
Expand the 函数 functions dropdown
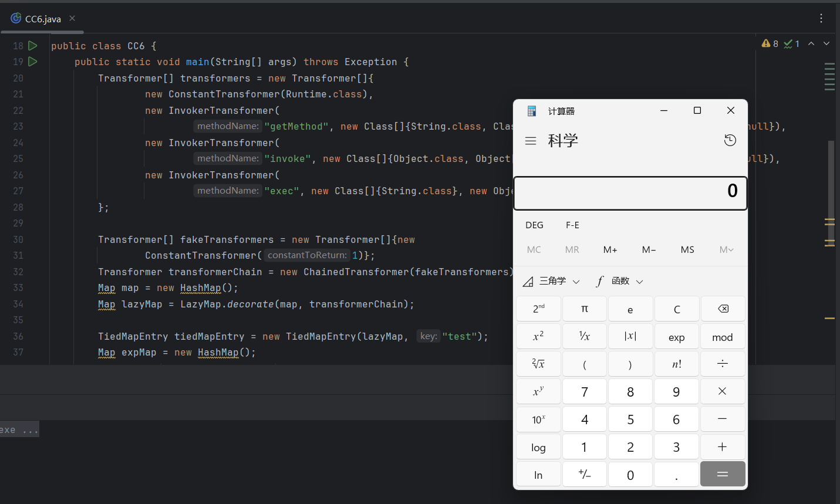tap(619, 281)
